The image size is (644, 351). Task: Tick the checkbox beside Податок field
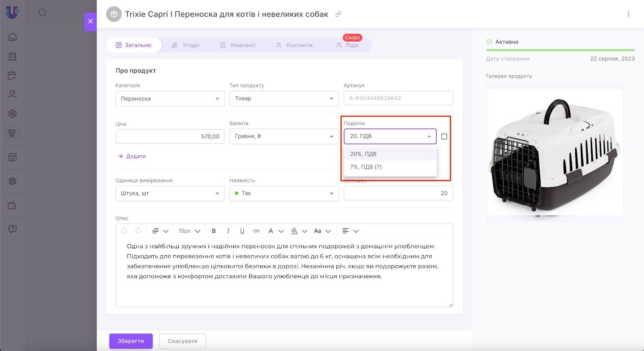point(444,137)
